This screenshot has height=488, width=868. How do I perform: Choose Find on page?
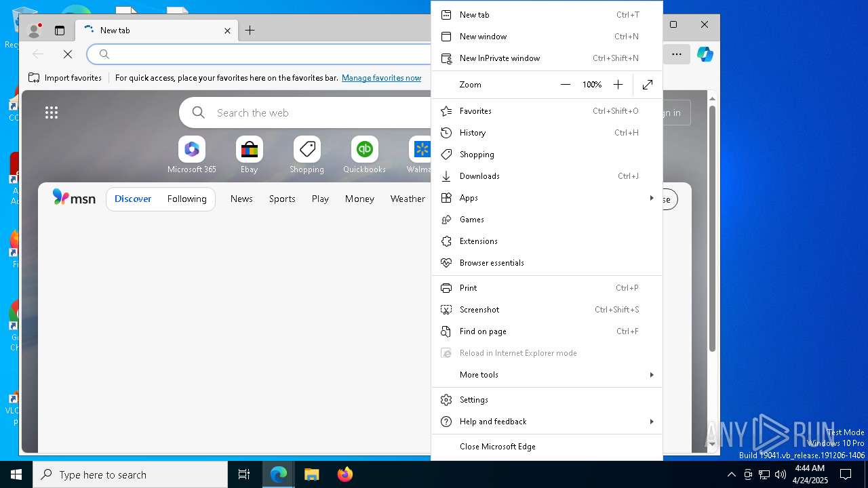pos(547,331)
